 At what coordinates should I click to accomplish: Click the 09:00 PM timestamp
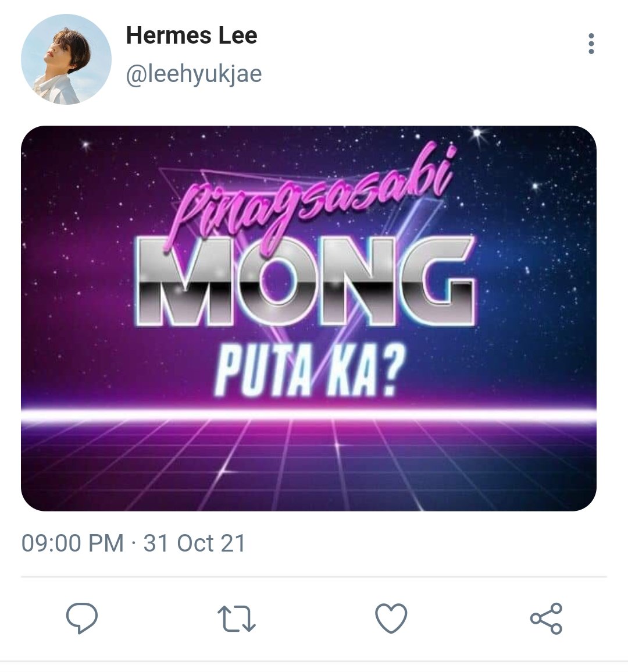point(73,543)
